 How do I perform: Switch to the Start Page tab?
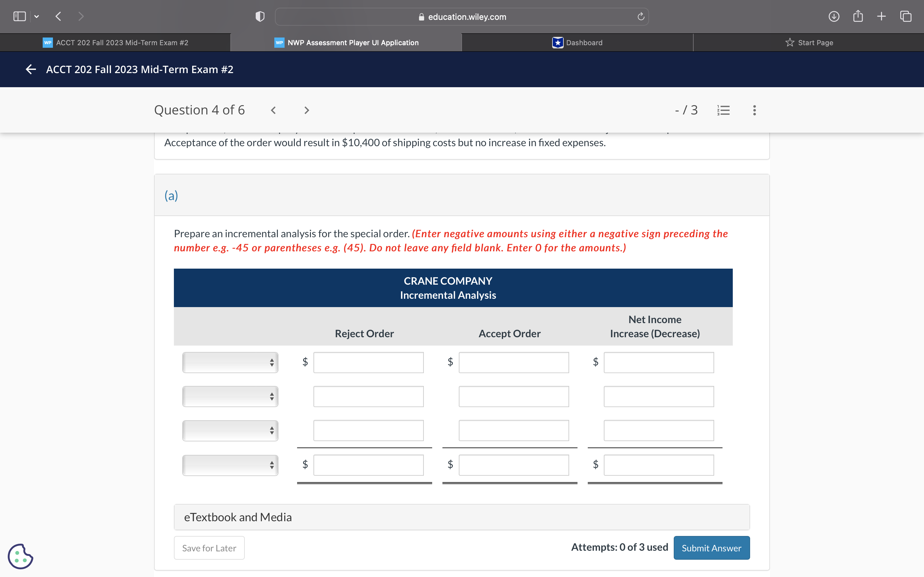[809, 42]
